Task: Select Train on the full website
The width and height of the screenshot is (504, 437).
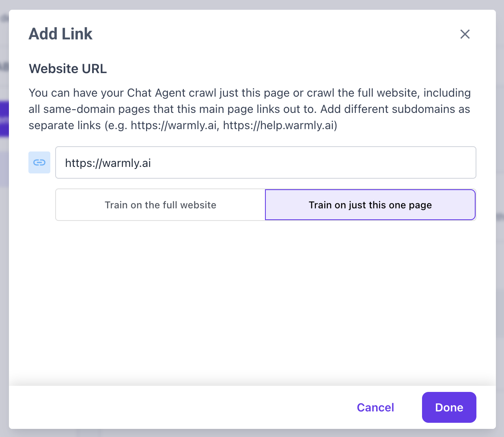Action: 160,205
